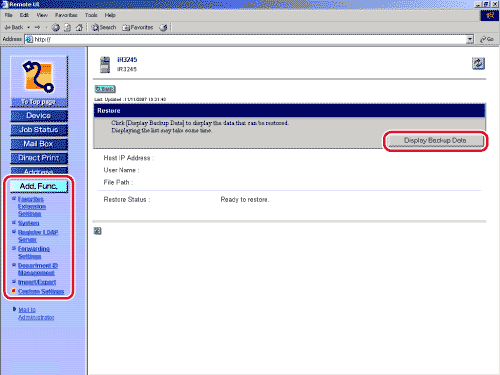The width and height of the screenshot is (500, 375).
Task: Open the Back history dropdown arrow
Action: pos(29,27)
